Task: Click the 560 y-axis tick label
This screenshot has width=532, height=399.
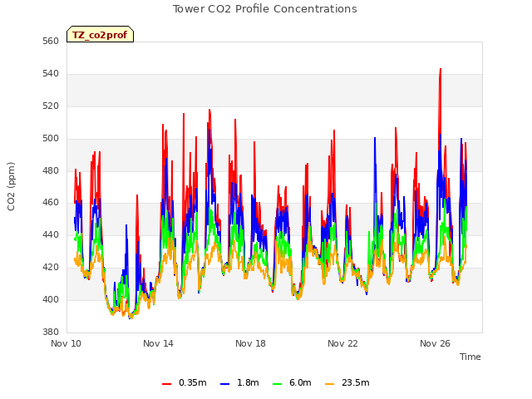Action: coord(51,42)
